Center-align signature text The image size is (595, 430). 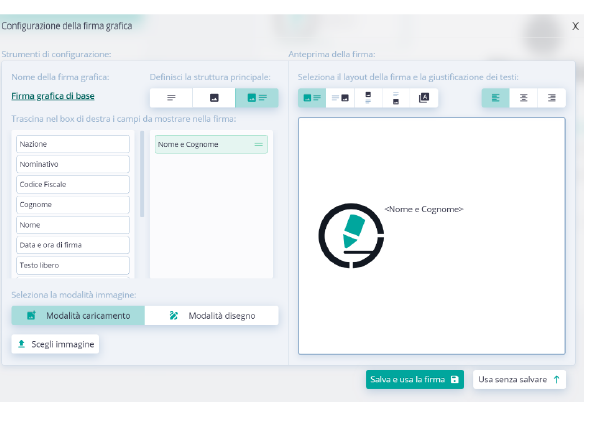click(524, 98)
